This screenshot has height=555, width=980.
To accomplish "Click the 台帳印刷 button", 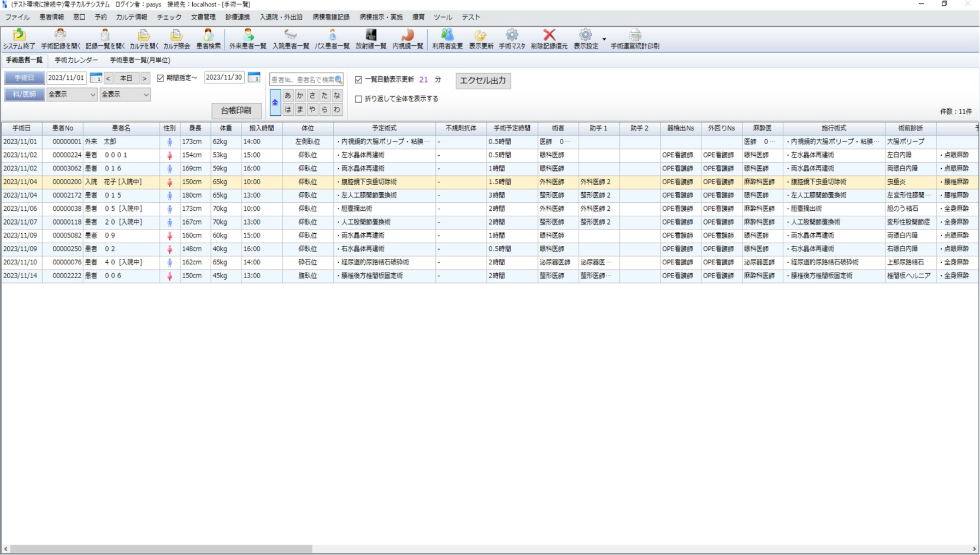I will 236,110.
